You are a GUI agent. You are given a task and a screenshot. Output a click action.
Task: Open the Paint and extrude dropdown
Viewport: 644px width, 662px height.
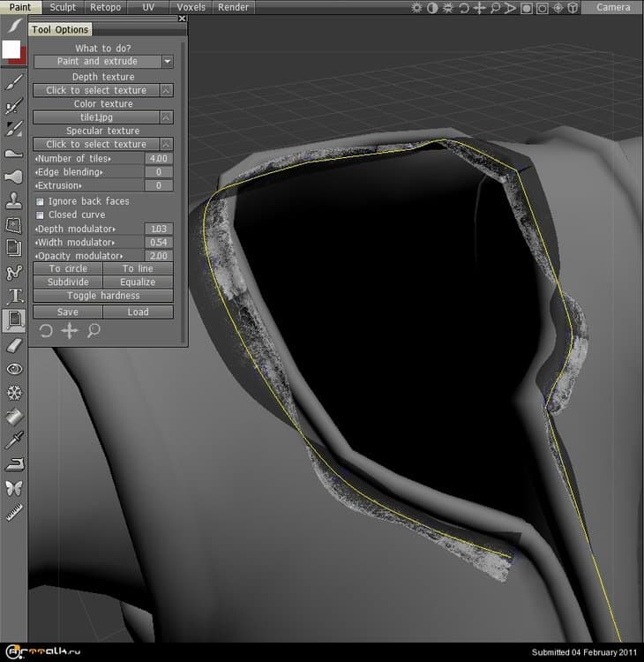103,62
